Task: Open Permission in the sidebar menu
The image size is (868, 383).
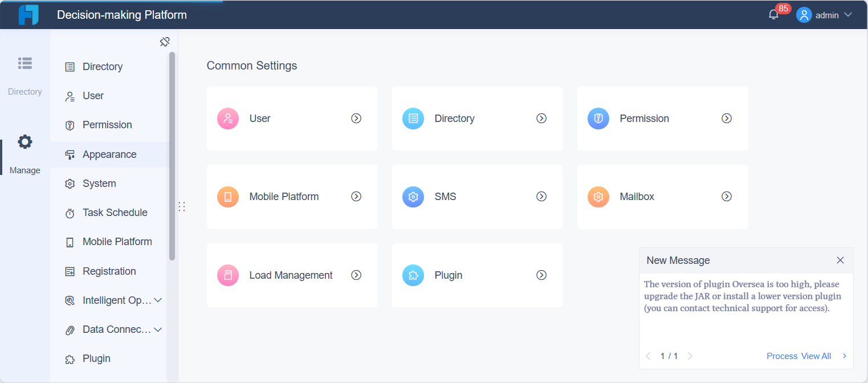Action: pyautogui.click(x=109, y=125)
